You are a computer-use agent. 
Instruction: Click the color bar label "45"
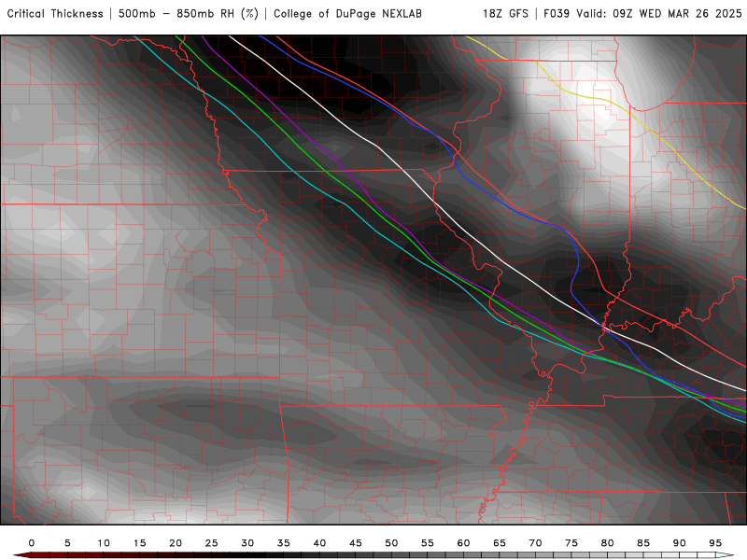coord(356,543)
